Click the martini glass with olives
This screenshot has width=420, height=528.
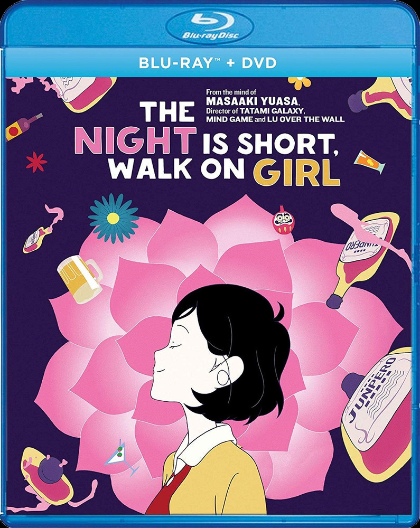click(x=123, y=458)
